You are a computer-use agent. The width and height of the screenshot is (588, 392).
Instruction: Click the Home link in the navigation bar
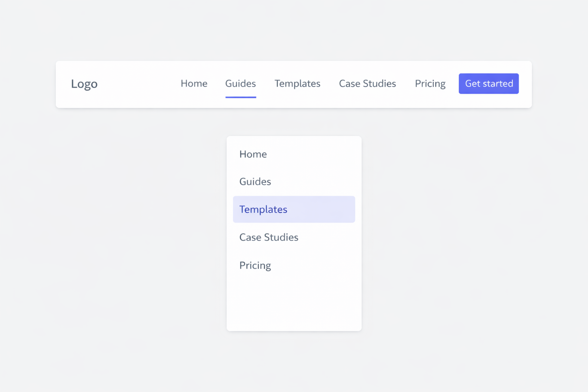(x=194, y=83)
